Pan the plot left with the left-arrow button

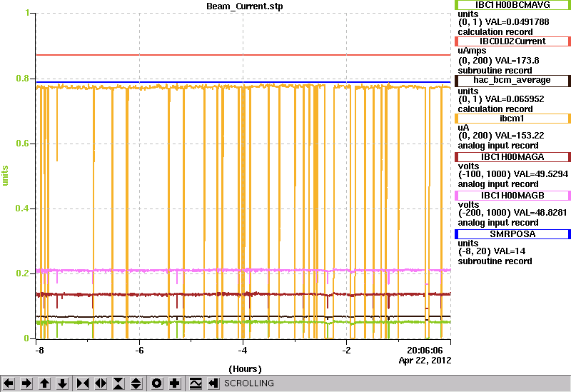click(x=9, y=383)
